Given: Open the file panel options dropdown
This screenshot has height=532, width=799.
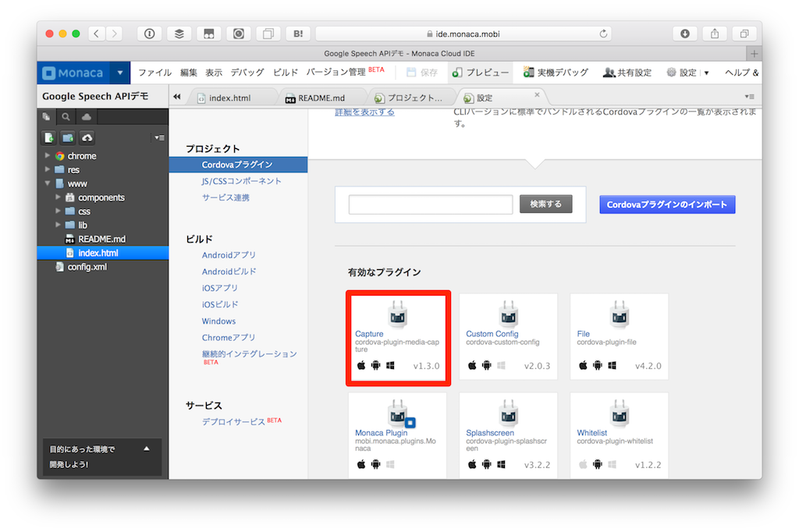Looking at the screenshot, I should pyautogui.click(x=159, y=137).
